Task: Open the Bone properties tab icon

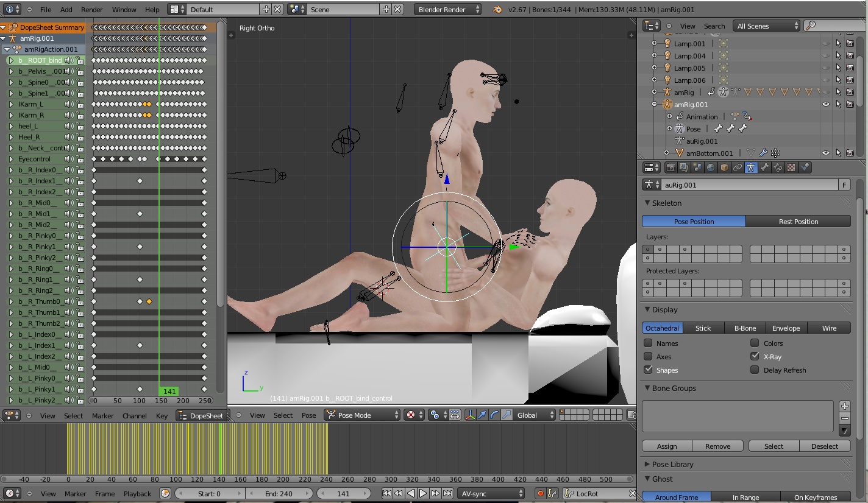Action: tap(765, 167)
